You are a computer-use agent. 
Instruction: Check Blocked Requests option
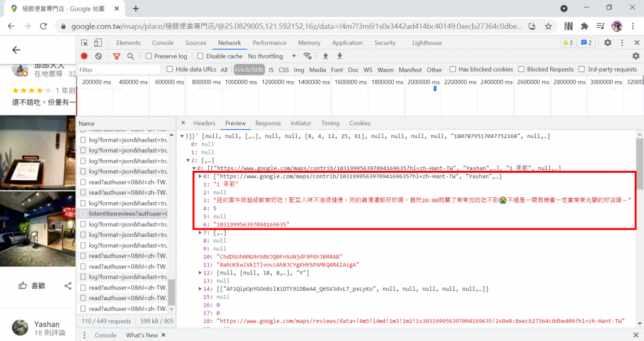(x=521, y=69)
